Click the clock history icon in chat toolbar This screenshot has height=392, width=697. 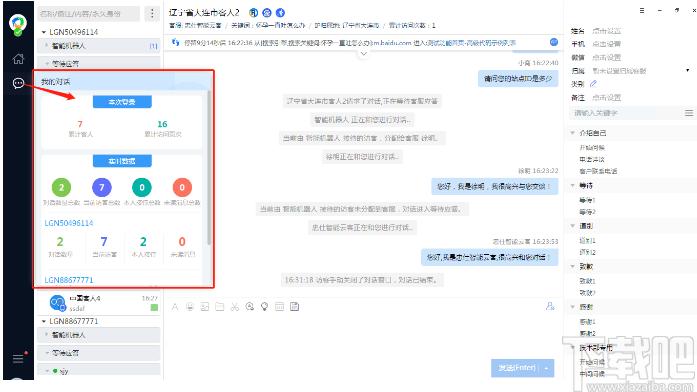250,306
